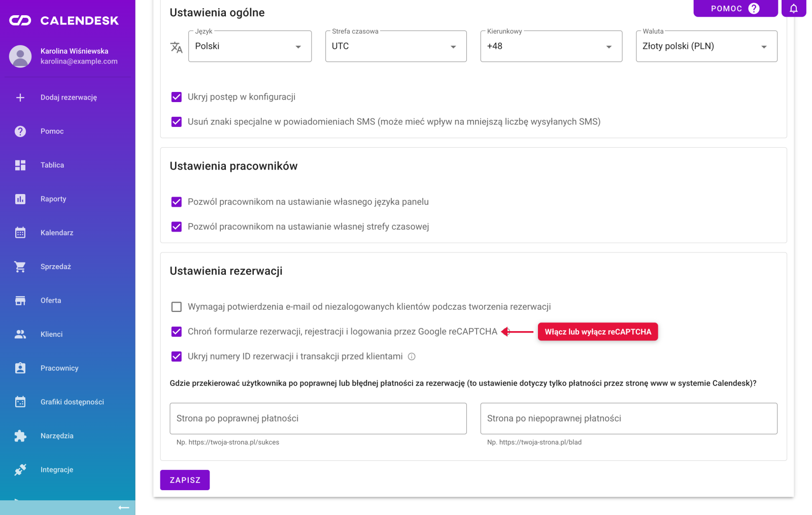Collapse sidebar with the left arrow icon
Viewport: 812px width, 515px height.
[124, 507]
